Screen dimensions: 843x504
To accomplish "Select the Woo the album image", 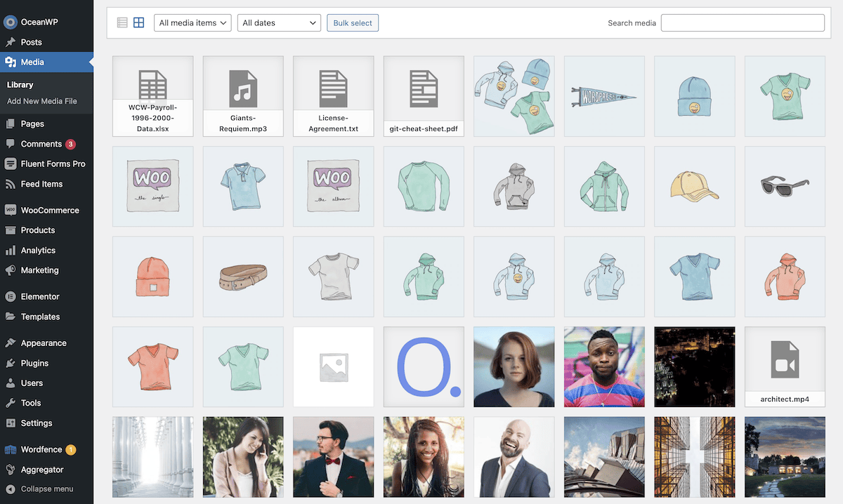I will (334, 186).
